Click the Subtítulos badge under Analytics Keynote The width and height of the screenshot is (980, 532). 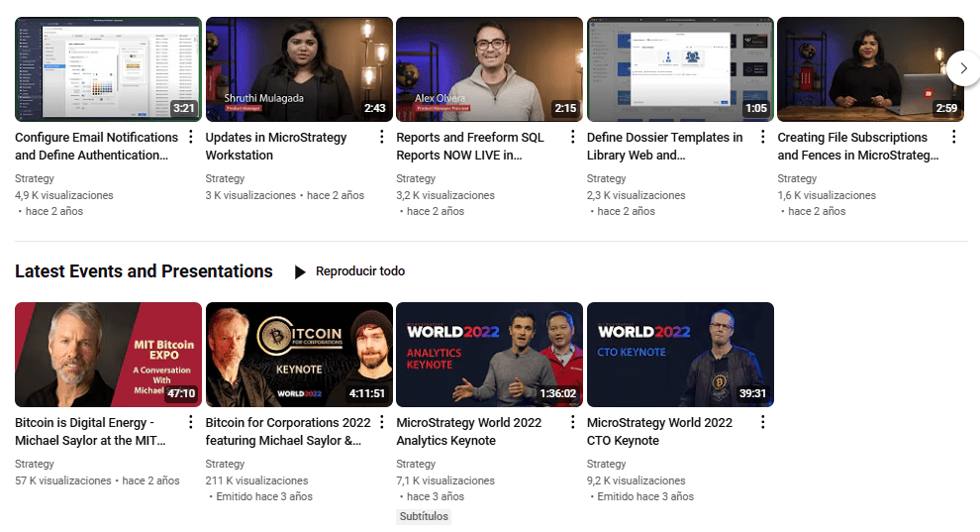pyautogui.click(x=424, y=516)
